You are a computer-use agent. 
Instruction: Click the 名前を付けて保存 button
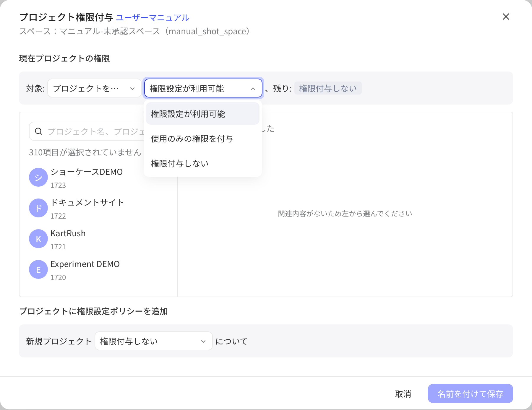point(471,393)
